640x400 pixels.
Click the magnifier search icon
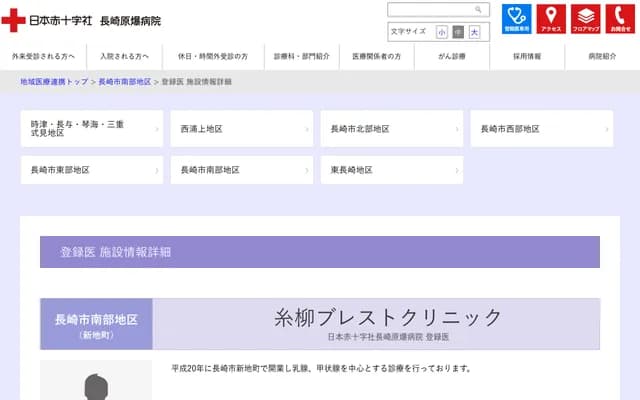pos(479,9)
